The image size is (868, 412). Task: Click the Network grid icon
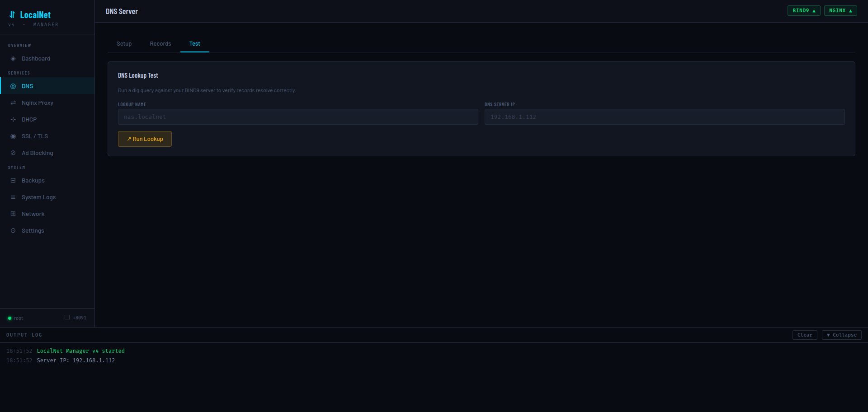(13, 214)
